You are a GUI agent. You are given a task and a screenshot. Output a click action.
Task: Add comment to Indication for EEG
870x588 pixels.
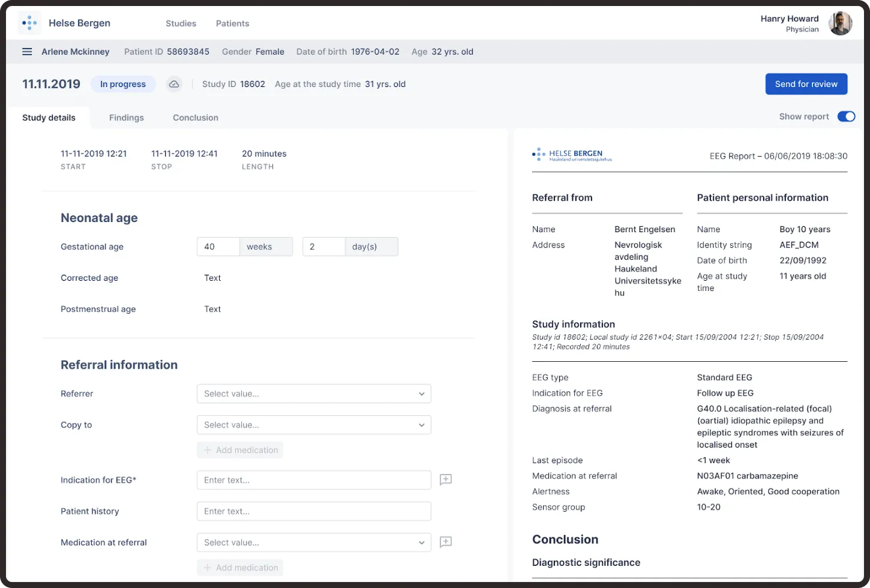pyautogui.click(x=446, y=480)
